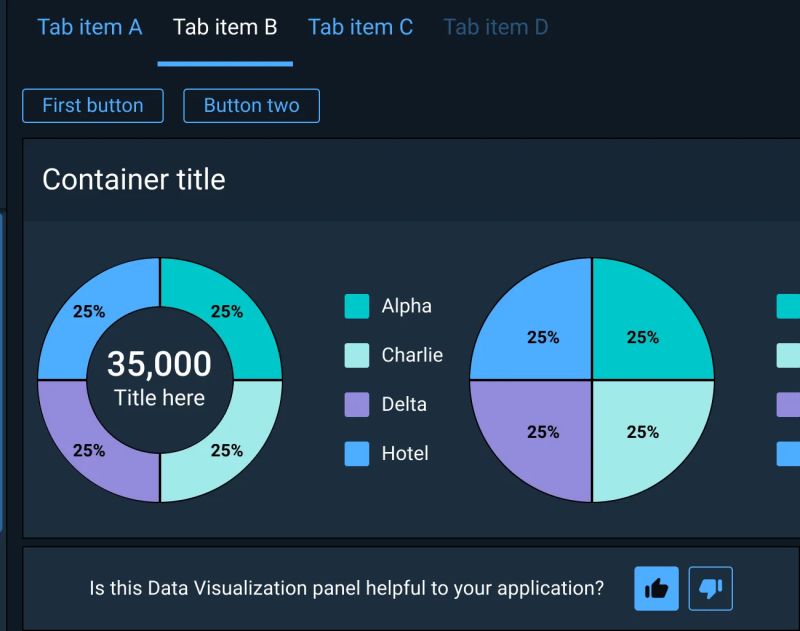Switch to Tab item C
The height and width of the screenshot is (631, 800).
(x=360, y=27)
